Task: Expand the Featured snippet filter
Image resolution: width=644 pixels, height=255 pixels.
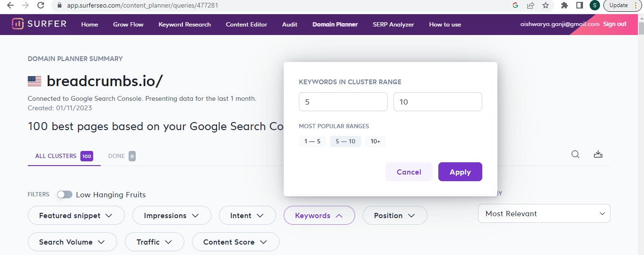Action: point(76,215)
